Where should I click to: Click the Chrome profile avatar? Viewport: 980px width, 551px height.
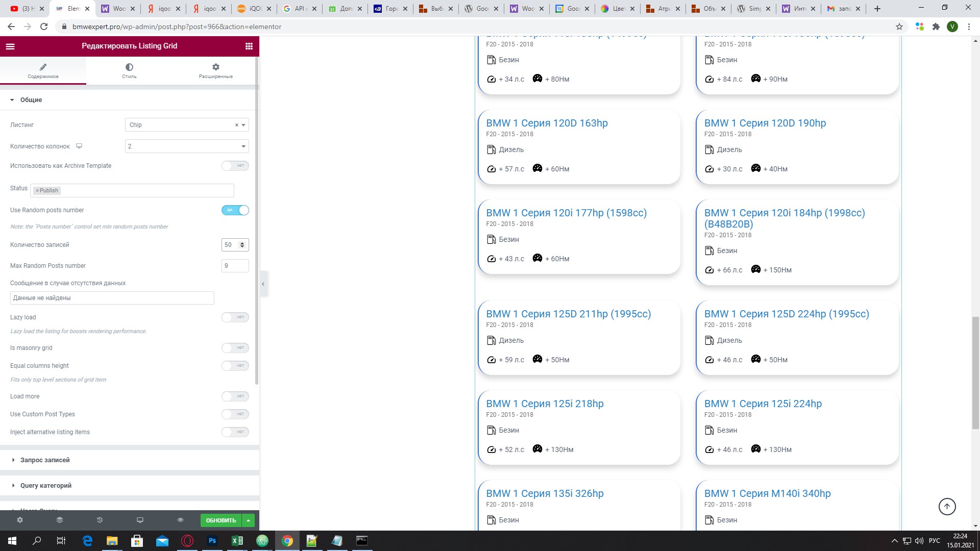point(952,27)
